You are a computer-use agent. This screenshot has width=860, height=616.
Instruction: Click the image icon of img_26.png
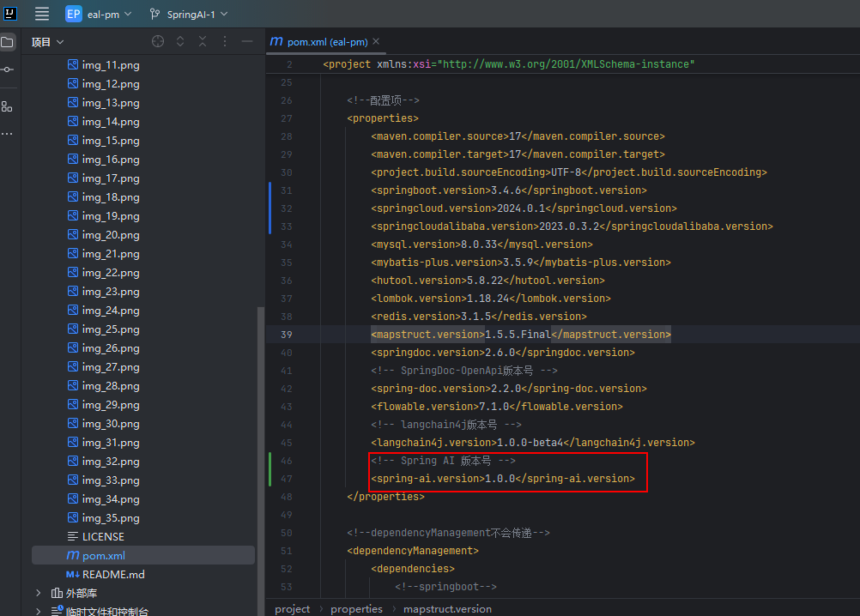[x=72, y=348]
